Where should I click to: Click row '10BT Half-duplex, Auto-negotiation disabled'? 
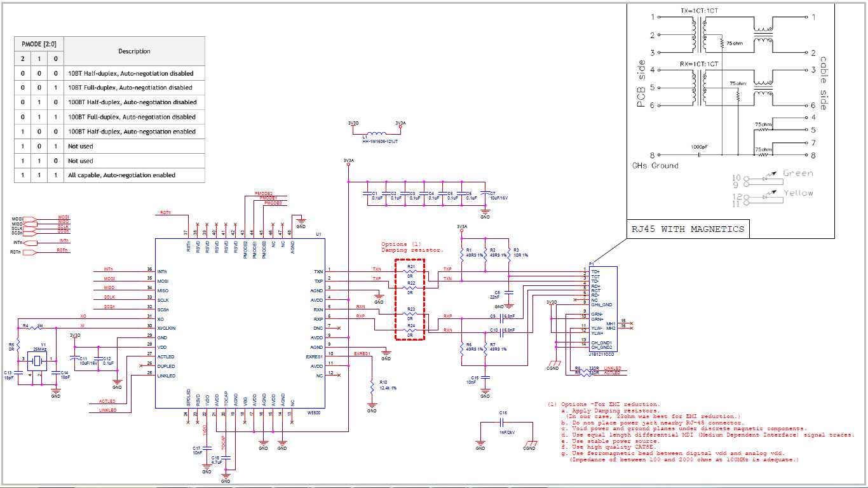[109, 73]
